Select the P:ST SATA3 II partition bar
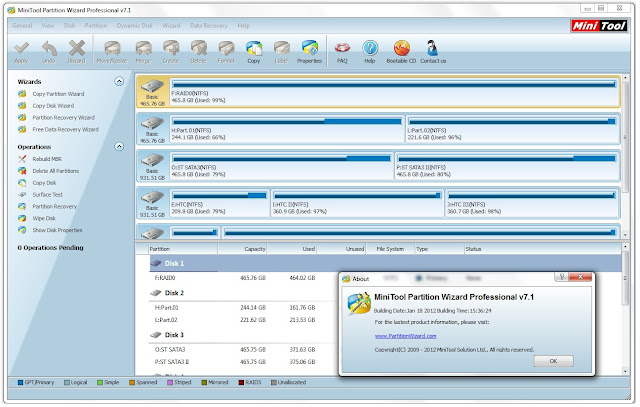Viewport: 640px width, 407px height. (x=507, y=166)
